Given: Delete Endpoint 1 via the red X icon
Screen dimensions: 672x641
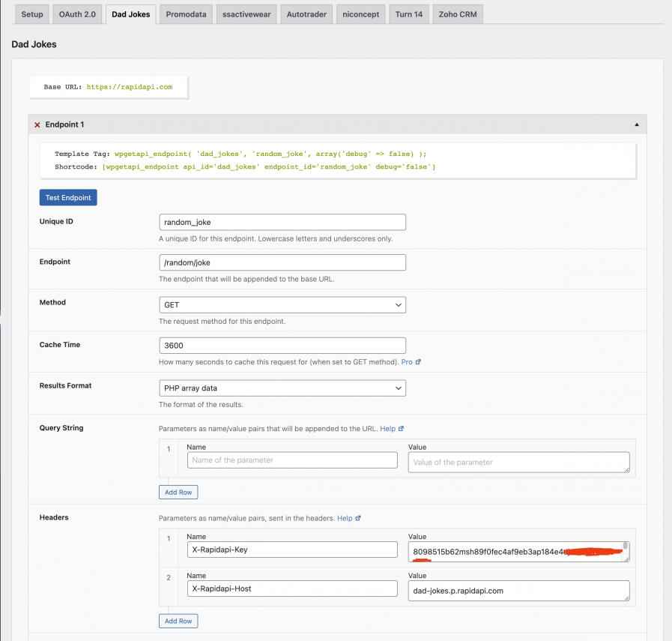Looking at the screenshot, I should (x=37, y=124).
